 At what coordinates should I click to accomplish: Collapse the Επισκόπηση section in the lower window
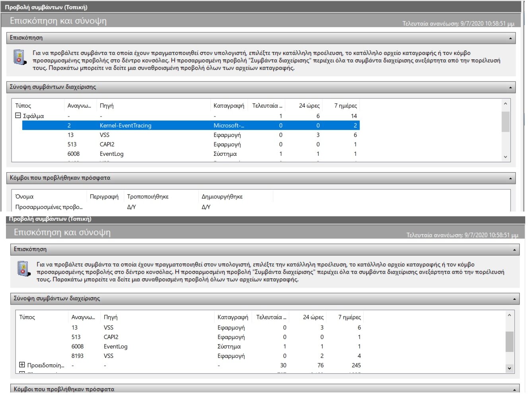(515, 250)
